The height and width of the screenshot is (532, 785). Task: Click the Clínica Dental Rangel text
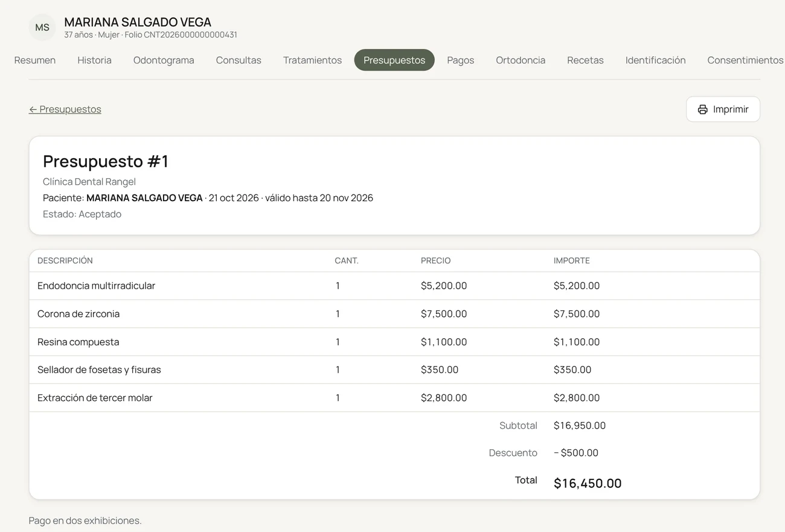click(x=89, y=182)
